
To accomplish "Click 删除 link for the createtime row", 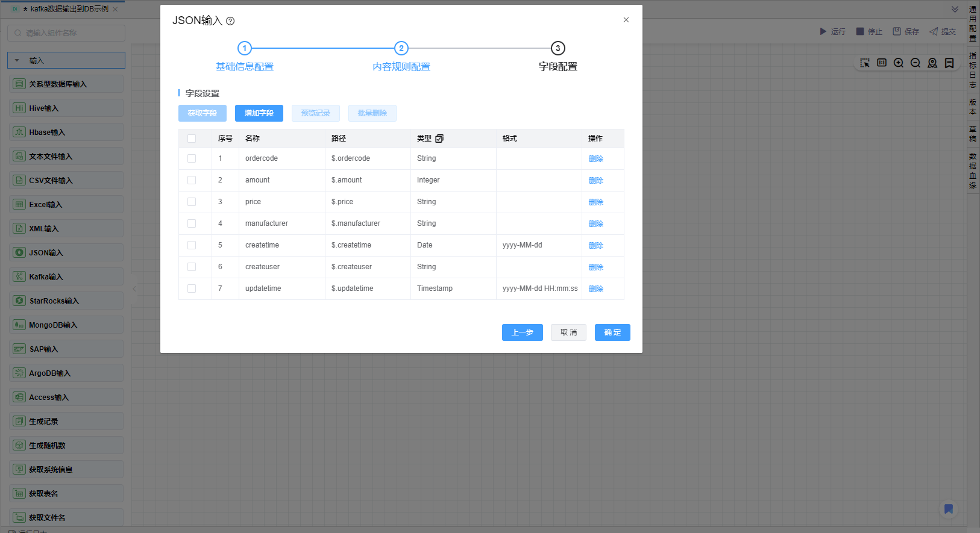I will [x=595, y=246].
